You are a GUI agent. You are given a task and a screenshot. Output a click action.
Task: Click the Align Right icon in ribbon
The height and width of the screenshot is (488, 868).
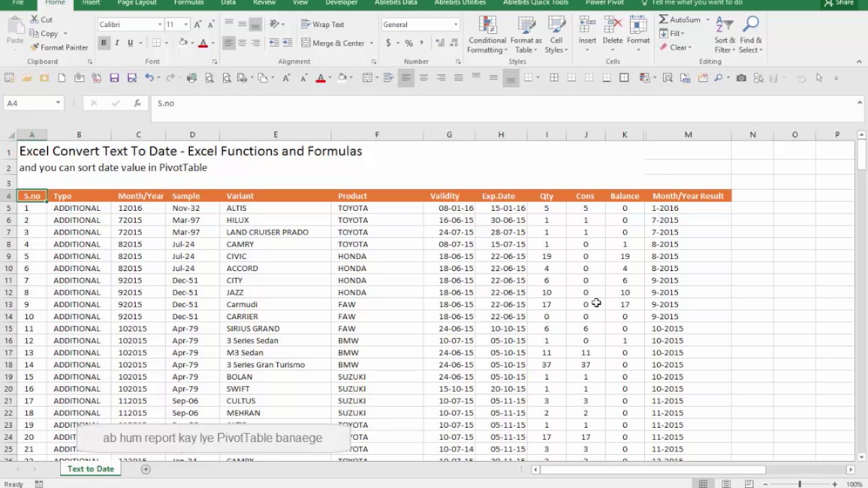[x=256, y=43]
